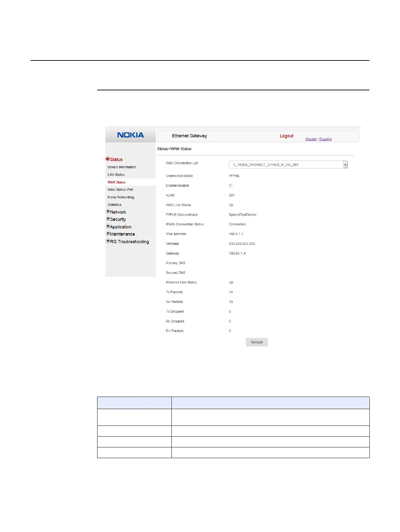400x532 pixels.
Task: Click the Connected BRAS status value
Action: [237, 224]
